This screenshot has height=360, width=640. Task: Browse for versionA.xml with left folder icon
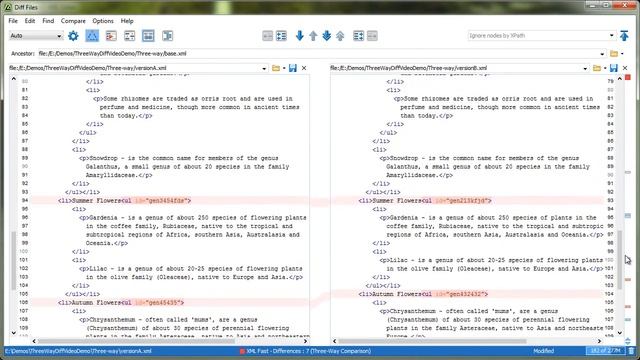point(276,68)
